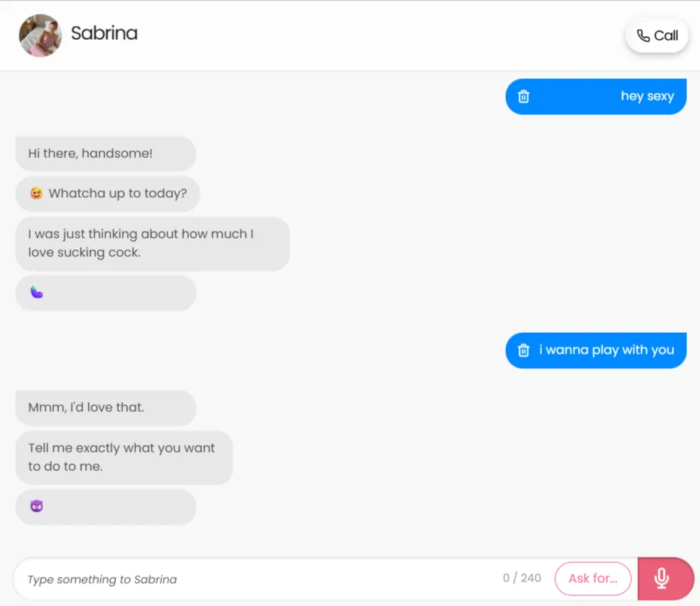Click the "i wanna play with you" text
Image resolution: width=700 pixels, height=606 pixels.
tap(606, 351)
